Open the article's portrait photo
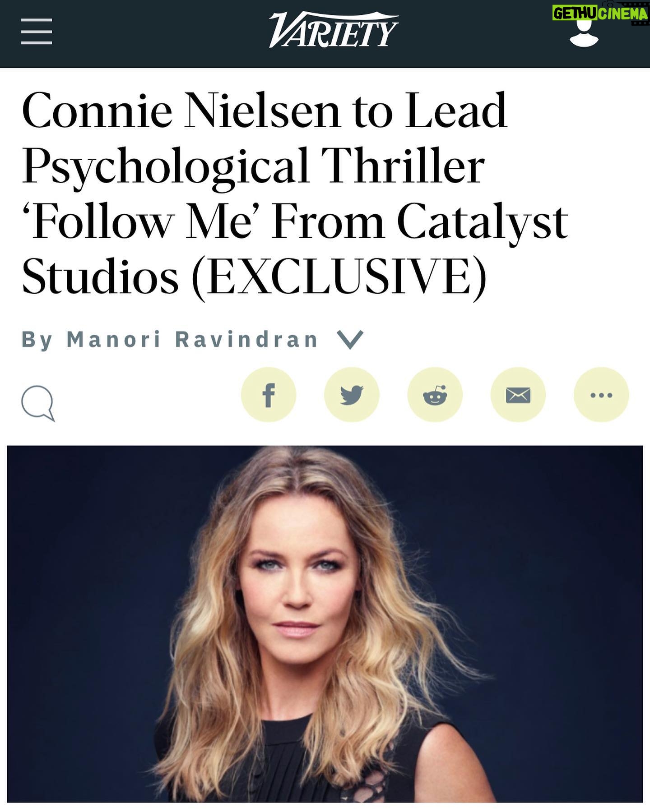The height and width of the screenshot is (812, 650). point(325,623)
